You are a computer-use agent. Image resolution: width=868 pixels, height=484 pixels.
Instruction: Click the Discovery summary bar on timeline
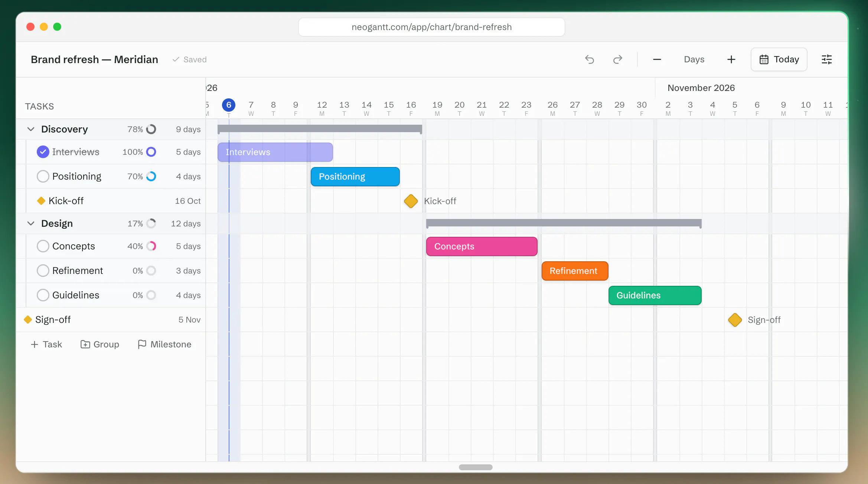pyautogui.click(x=320, y=129)
